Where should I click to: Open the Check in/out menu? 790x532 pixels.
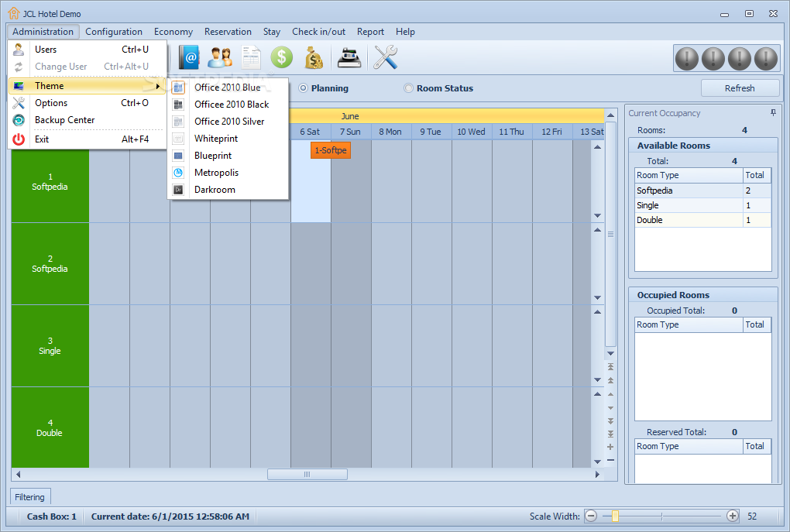[x=319, y=32]
